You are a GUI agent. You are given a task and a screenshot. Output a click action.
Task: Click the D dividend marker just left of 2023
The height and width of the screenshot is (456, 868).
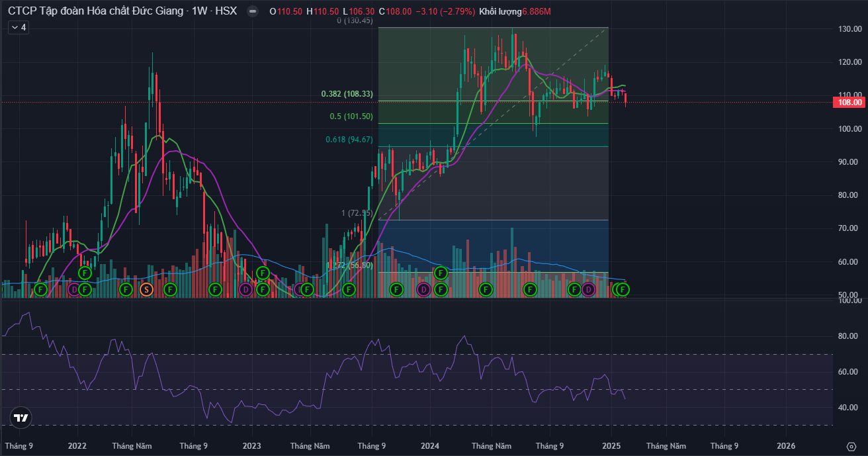pos(245,289)
